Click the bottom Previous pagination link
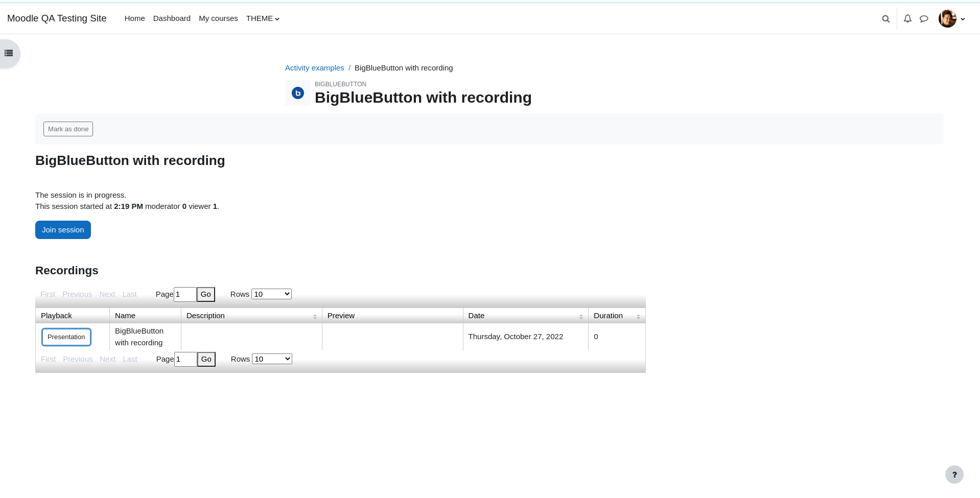 pos(78,359)
